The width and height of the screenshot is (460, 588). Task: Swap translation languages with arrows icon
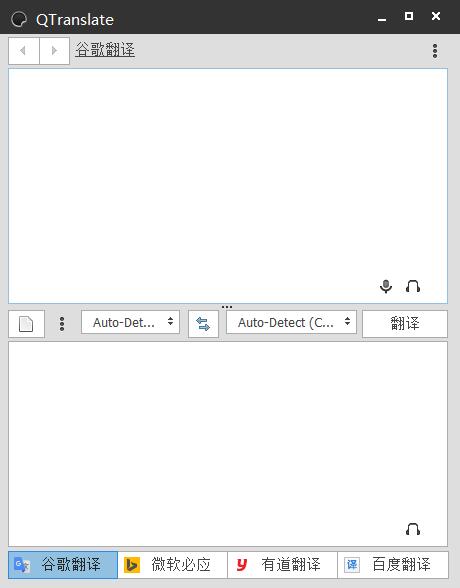tap(203, 324)
